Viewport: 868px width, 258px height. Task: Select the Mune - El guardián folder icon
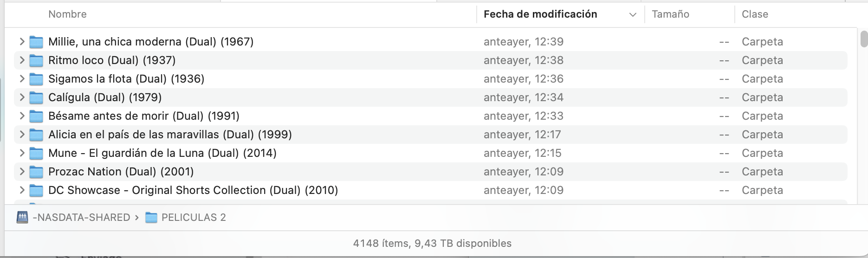coord(36,153)
